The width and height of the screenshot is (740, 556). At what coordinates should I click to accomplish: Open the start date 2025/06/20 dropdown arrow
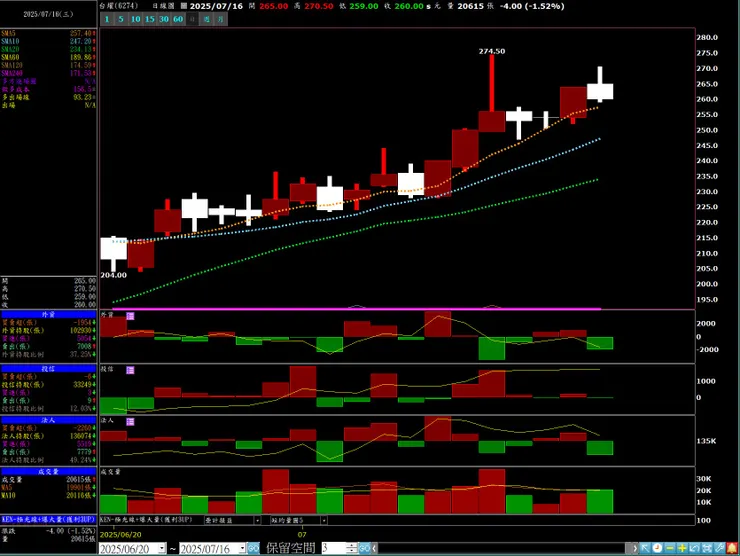(x=162, y=548)
